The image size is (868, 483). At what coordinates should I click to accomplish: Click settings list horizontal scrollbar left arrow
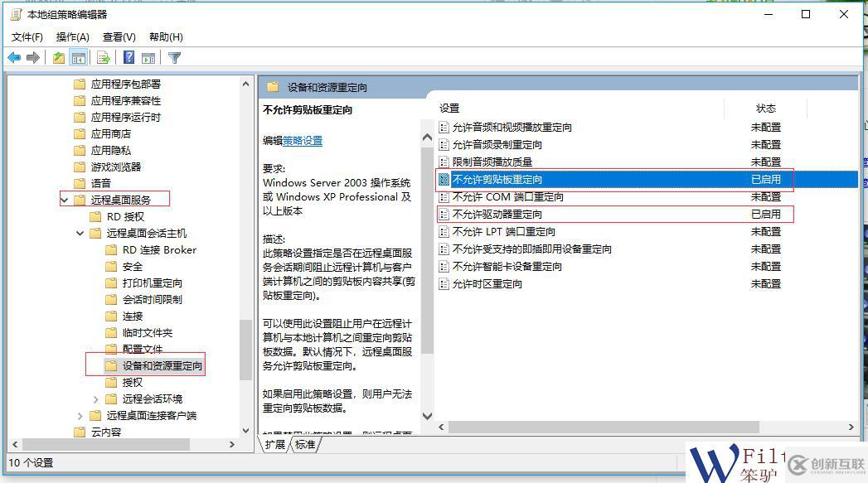441,427
